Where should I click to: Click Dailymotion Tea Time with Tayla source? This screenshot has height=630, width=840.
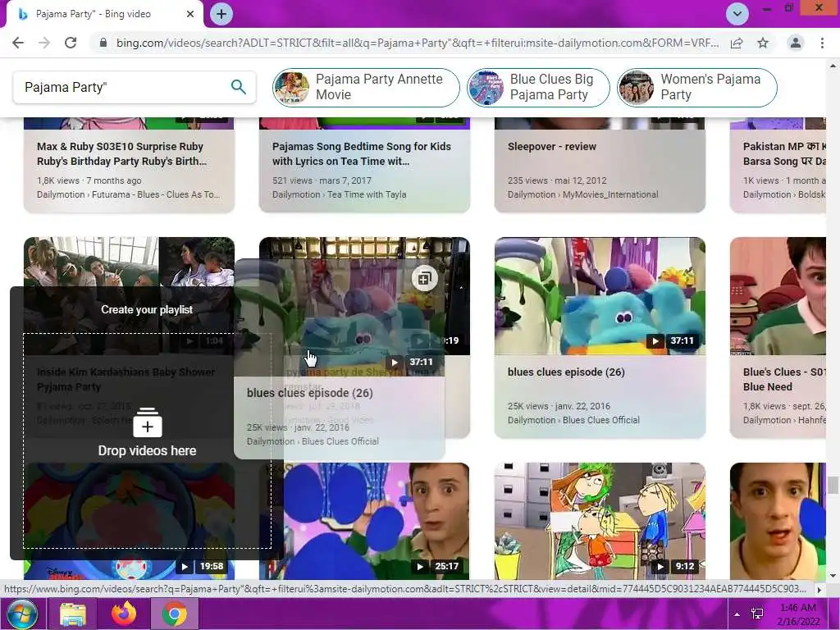(339, 194)
